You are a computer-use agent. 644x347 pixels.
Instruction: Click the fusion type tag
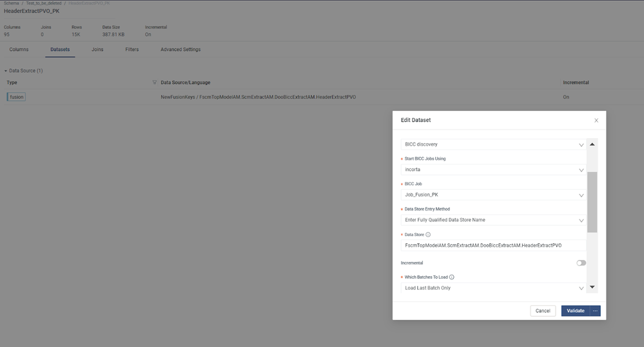click(x=16, y=97)
